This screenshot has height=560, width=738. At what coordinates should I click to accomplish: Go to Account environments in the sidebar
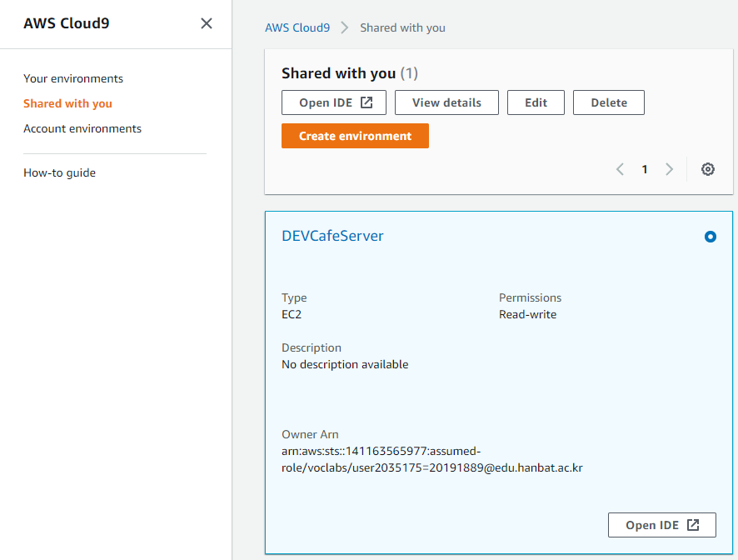point(82,128)
